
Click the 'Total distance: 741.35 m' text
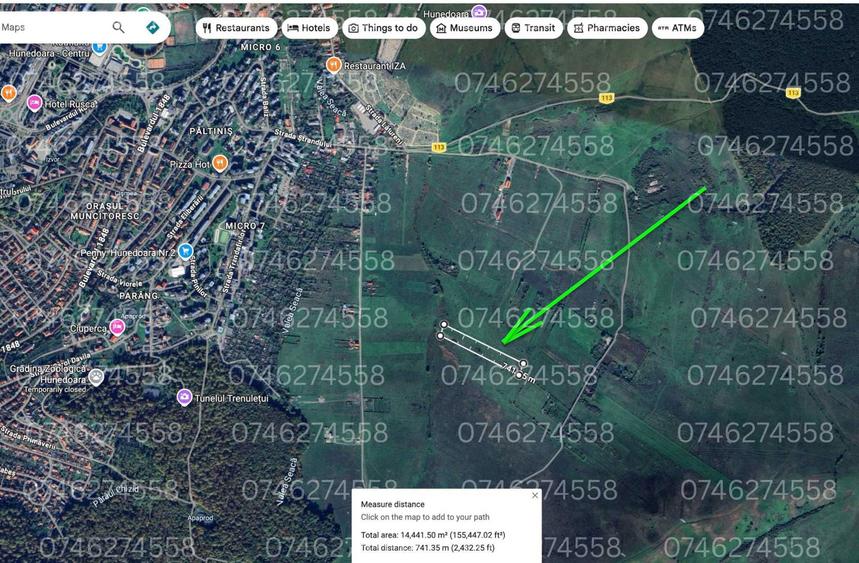(428, 548)
